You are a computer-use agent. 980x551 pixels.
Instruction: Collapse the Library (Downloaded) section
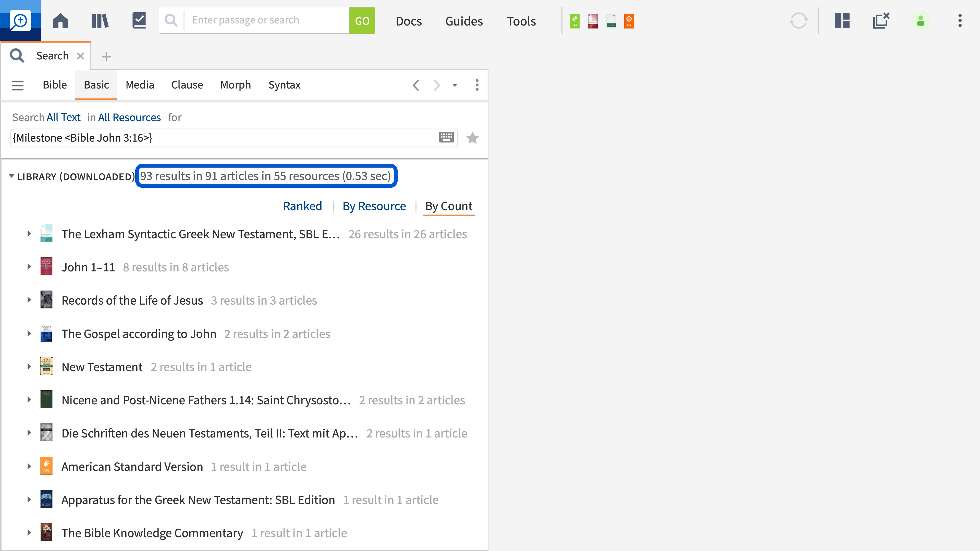pos(11,176)
